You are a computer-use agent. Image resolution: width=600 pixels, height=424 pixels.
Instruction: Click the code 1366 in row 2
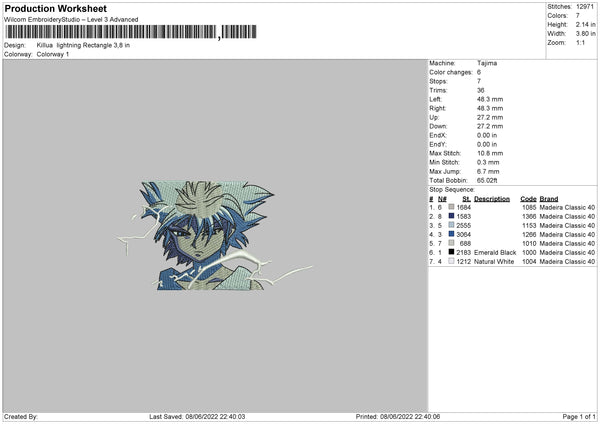coord(529,217)
